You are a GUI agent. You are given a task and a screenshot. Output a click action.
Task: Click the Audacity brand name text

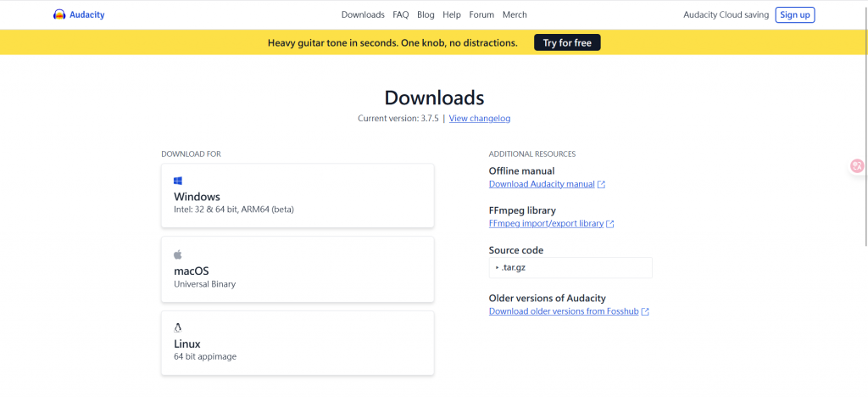click(x=87, y=15)
